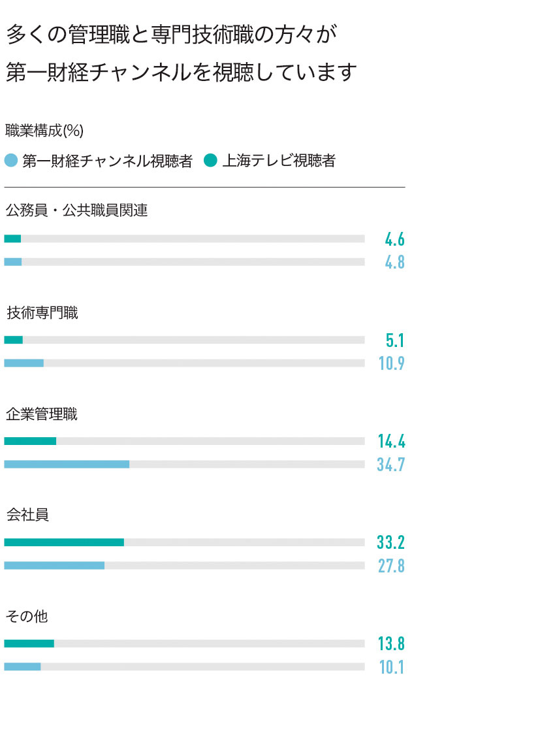Click the teal 13.8 bar under その他
Viewport: 555px width, 756px height.
29,644
